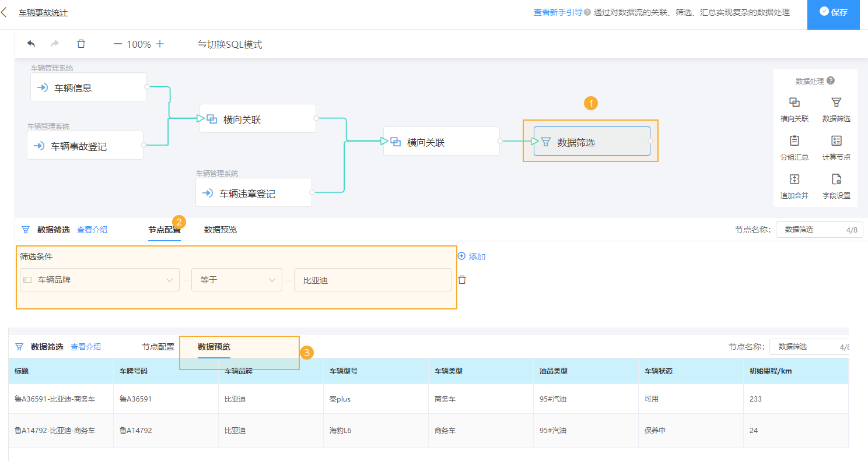Add a 计算节点 from the data processing panel

click(x=836, y=148)
